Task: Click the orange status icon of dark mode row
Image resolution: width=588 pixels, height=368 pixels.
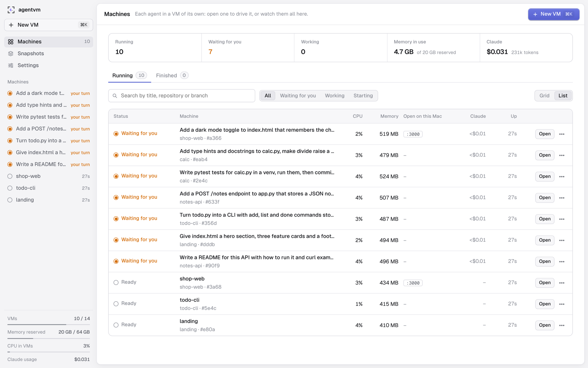Action: coord(116,134)
